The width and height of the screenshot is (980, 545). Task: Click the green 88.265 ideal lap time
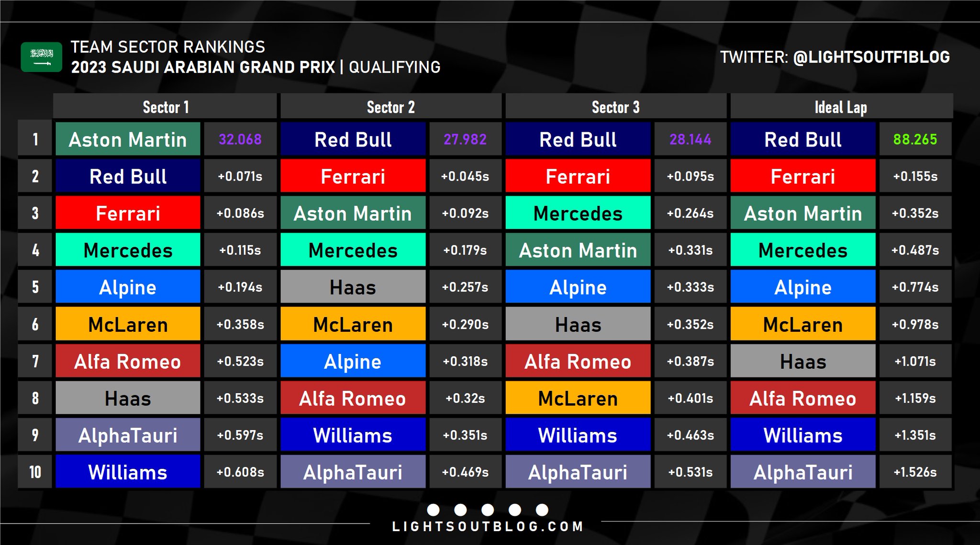pos(915,139)
